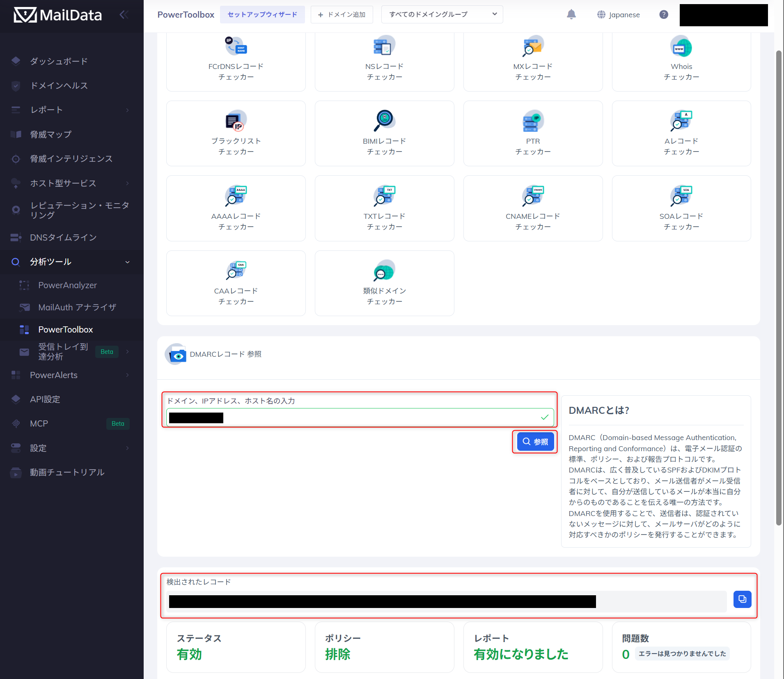Open the AAAA record checker icon
784x679 pixels.
[236, 196]
